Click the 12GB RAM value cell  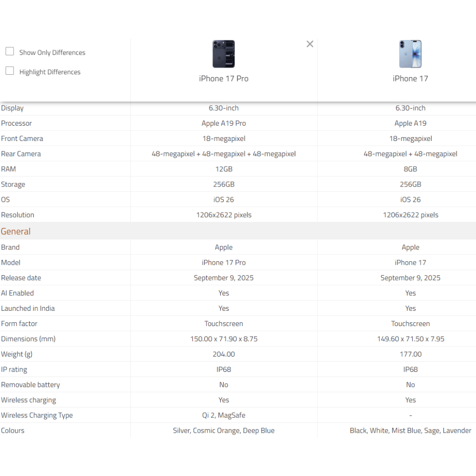[224, 169]
